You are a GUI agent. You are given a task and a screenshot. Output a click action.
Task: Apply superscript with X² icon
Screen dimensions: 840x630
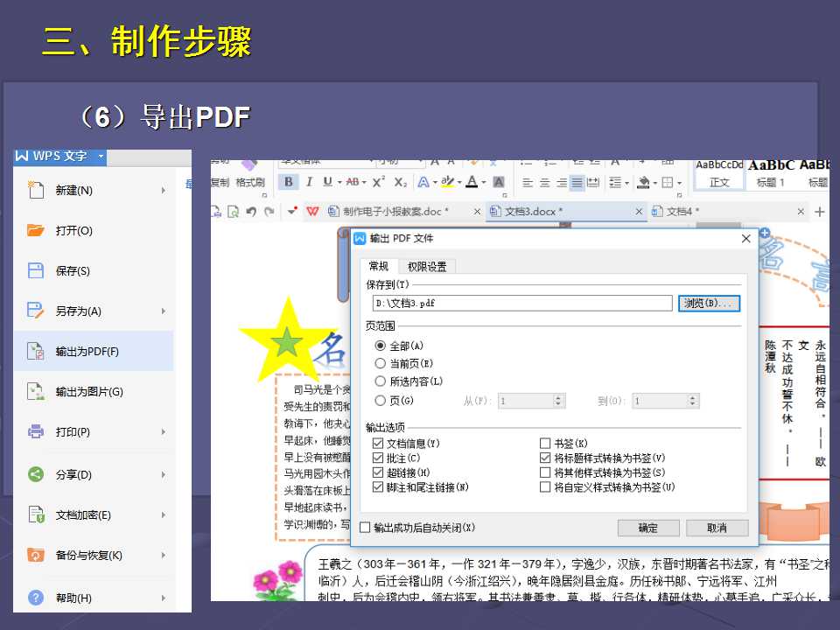click(x=379, y=182)
